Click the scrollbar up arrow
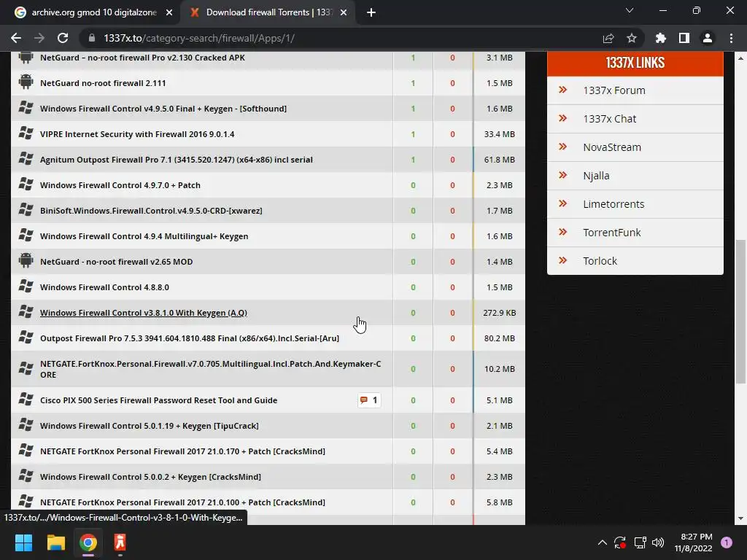The image size is (747, 560). (740, 58)
